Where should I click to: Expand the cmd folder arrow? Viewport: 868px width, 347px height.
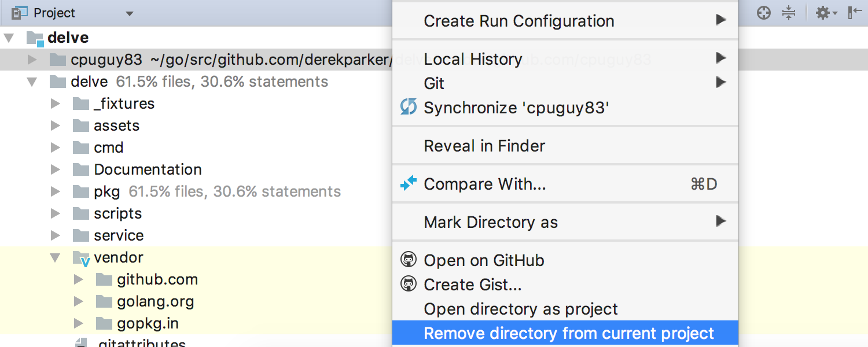pyautogui.click(x=56, y=148)
